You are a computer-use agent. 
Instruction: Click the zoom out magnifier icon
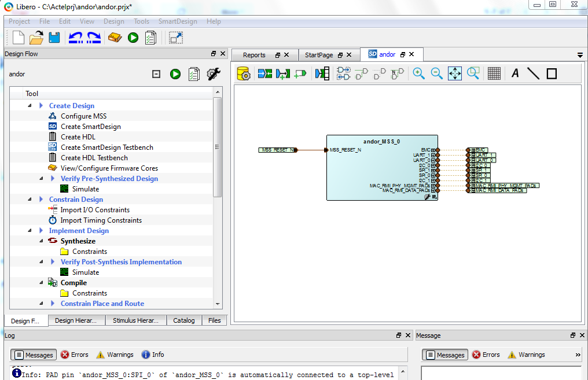(x=437, y=73)
